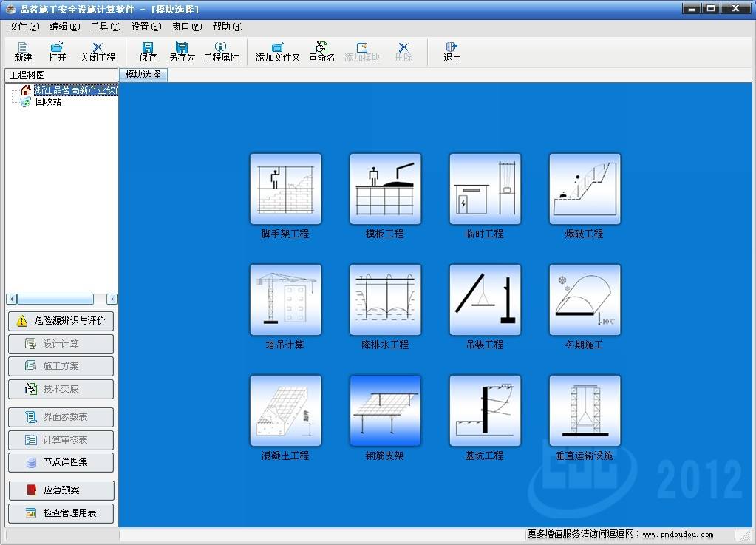This screenshot has height=545, width=756.
Task: Select the 回收站 recycle bin tree item
Action: coord(48,102)
